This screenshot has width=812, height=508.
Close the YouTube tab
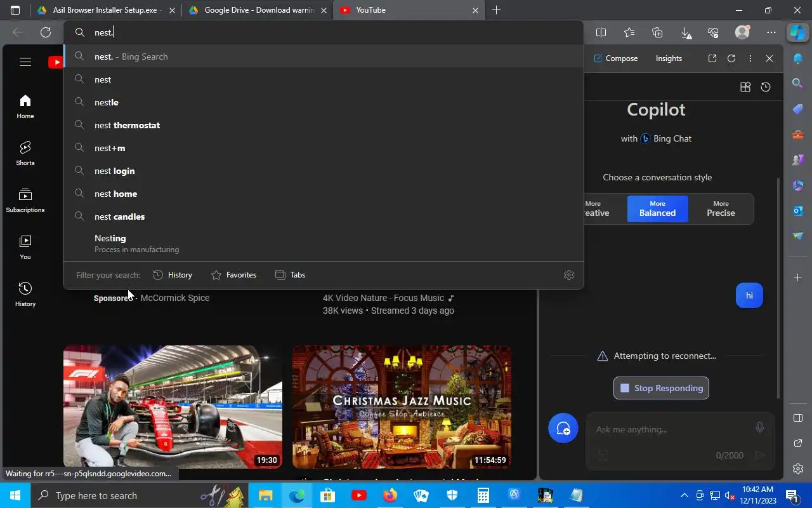475,10
